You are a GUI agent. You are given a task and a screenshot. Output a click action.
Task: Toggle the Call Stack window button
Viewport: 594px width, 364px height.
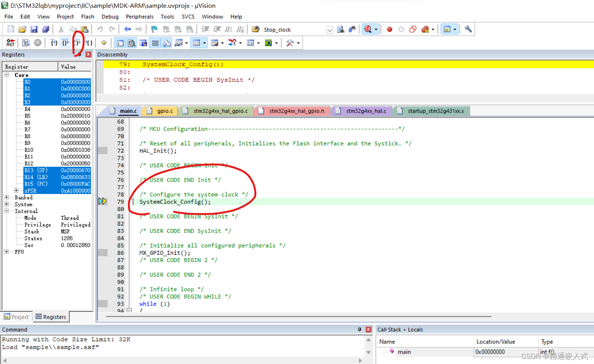click(x=167, y=43)
